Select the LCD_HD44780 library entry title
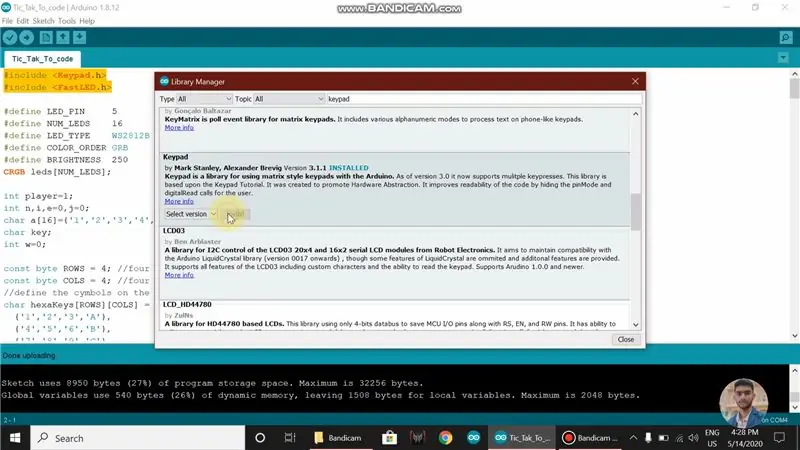Viewport: 800px width, 450px height. click(187, 305)
